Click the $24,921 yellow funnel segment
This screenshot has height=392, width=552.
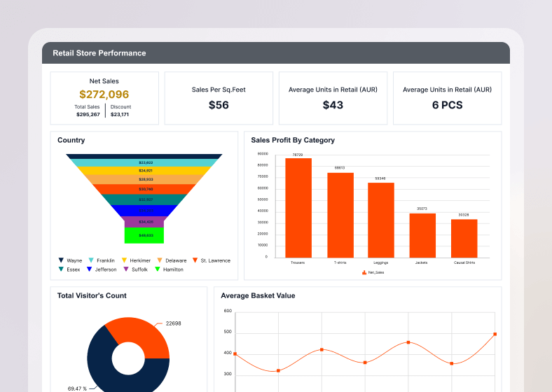pyautogui.click(x=144, y=171)
